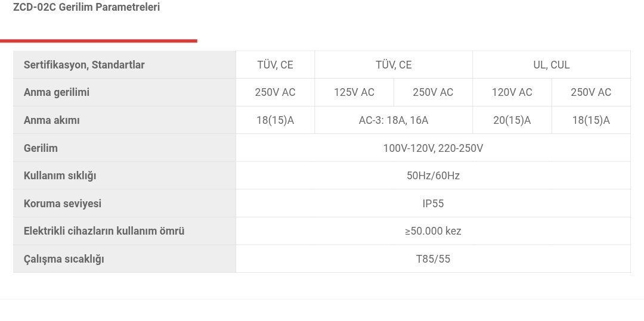Screen dimensions: 644x321
Task: Click the 20(15)A current cell
Action: (512, 120)
